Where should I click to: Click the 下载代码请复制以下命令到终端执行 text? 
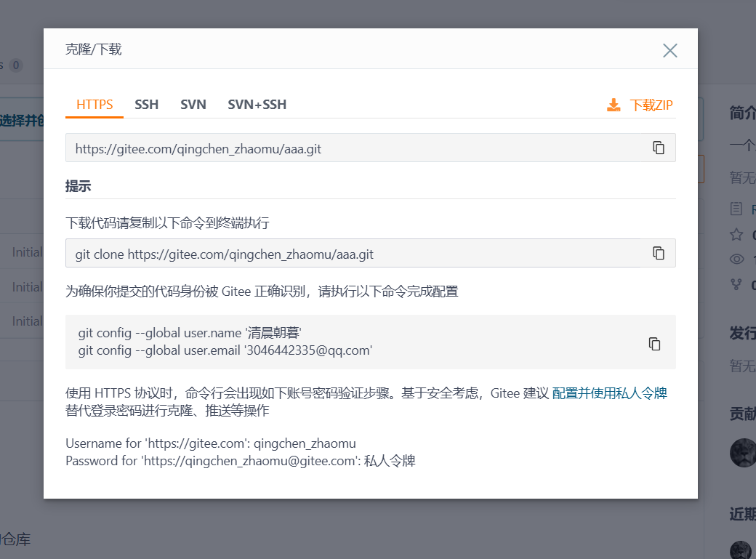coord(167,223)
